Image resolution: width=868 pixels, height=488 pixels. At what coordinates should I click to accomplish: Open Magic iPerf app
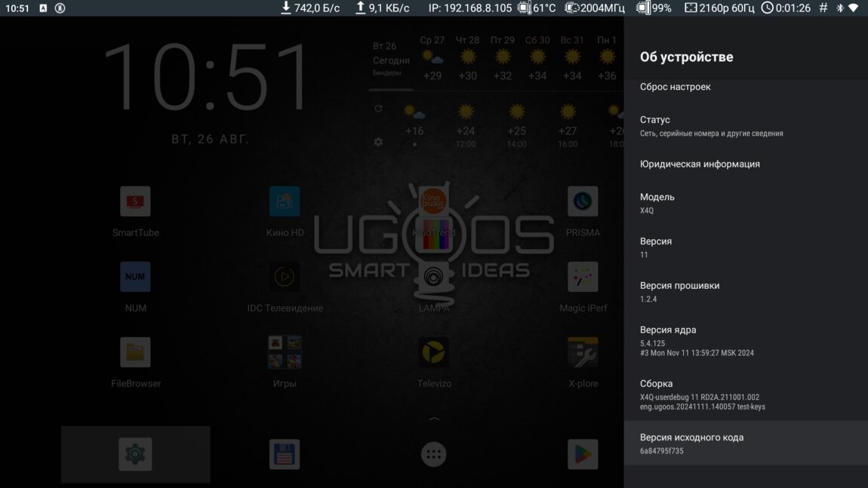pos(583,278)
